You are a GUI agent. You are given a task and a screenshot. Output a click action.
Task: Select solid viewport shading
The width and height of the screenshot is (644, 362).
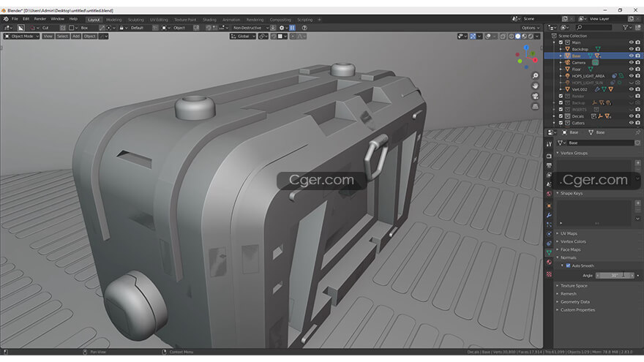point(518,36)
